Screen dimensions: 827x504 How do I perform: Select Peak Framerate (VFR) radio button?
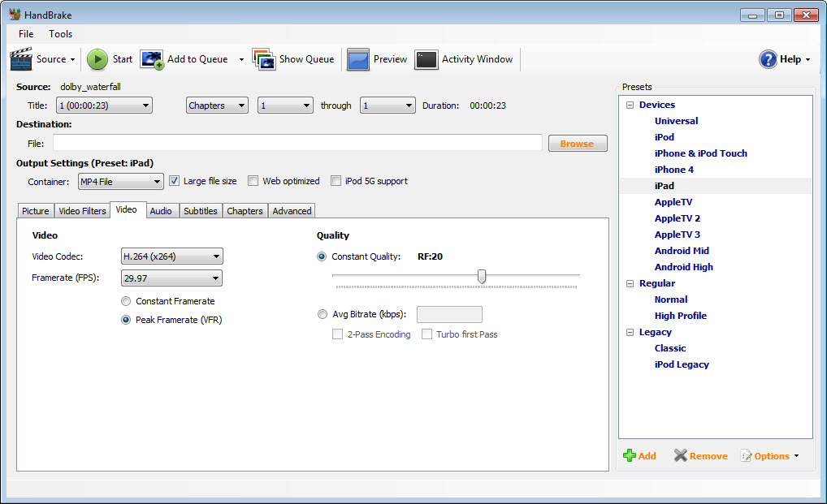[126, 320]
